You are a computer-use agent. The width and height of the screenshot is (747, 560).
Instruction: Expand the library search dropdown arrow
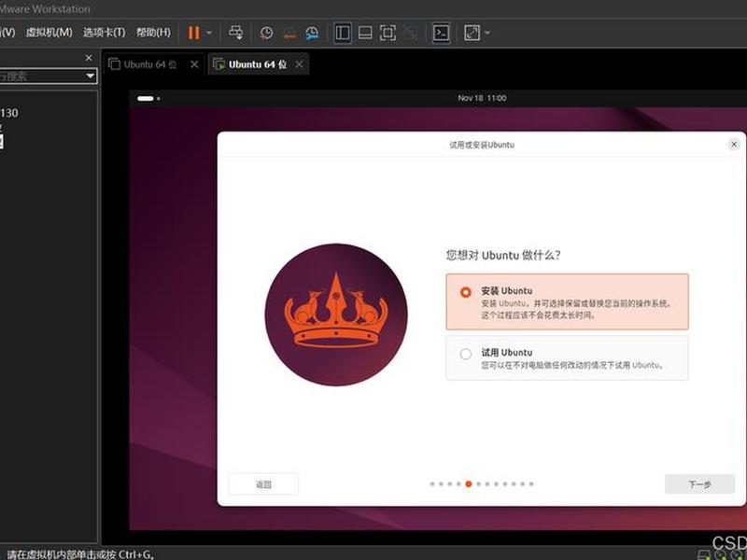(90, 77)
